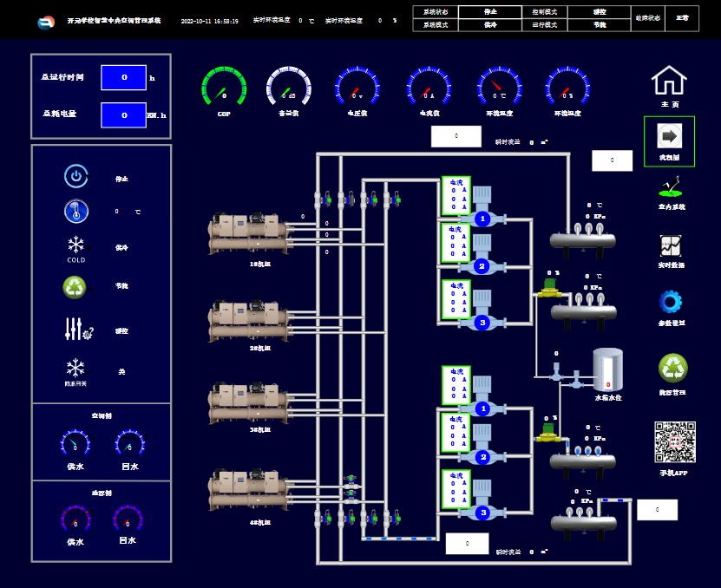Screen dimensions: 721x588
Task: Click pump number 3 in lower pump group
Action: pyautogui.click(x=482, y=513)
